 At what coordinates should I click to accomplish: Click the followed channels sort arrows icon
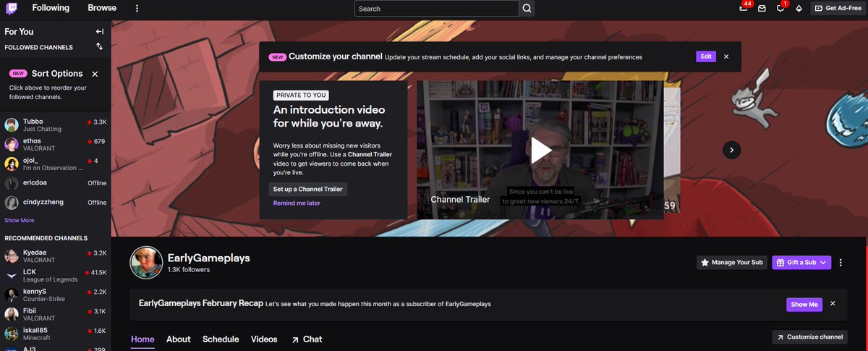(x=99, y=46)
